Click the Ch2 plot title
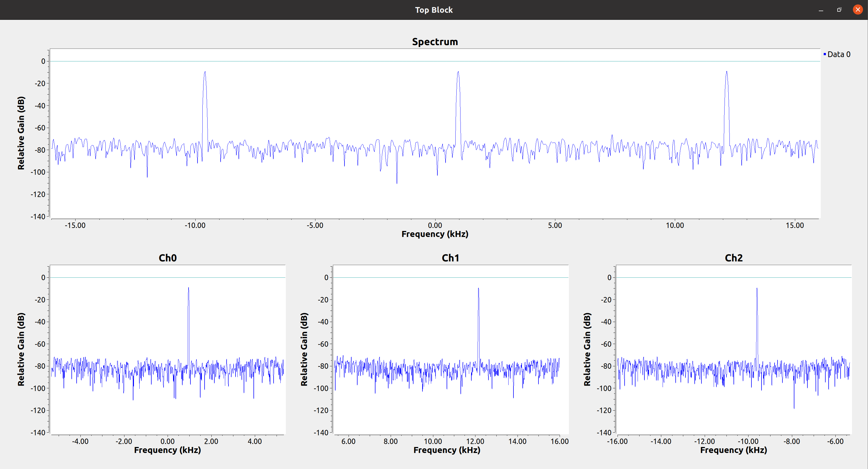Screen dimensions: 868x469 (733, 258)
